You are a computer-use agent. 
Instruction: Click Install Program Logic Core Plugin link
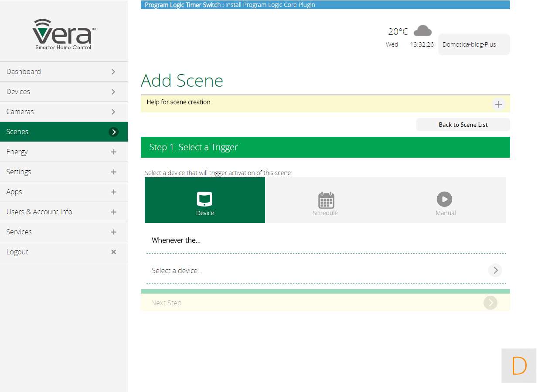270,5
